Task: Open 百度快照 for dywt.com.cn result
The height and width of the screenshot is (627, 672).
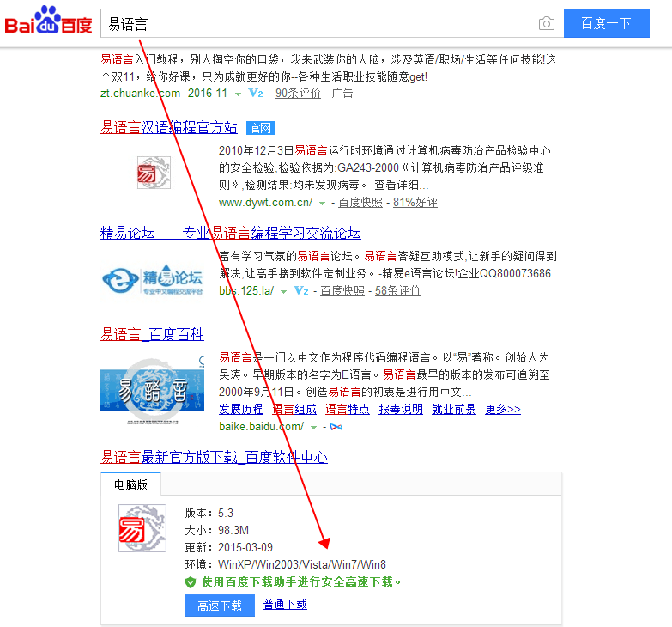Action: pos(360,203)
